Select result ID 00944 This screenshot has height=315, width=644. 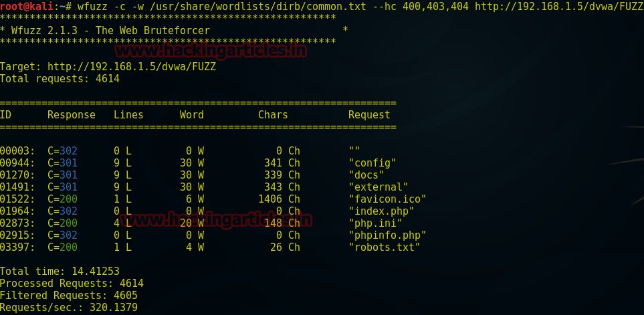pos(17,163)
